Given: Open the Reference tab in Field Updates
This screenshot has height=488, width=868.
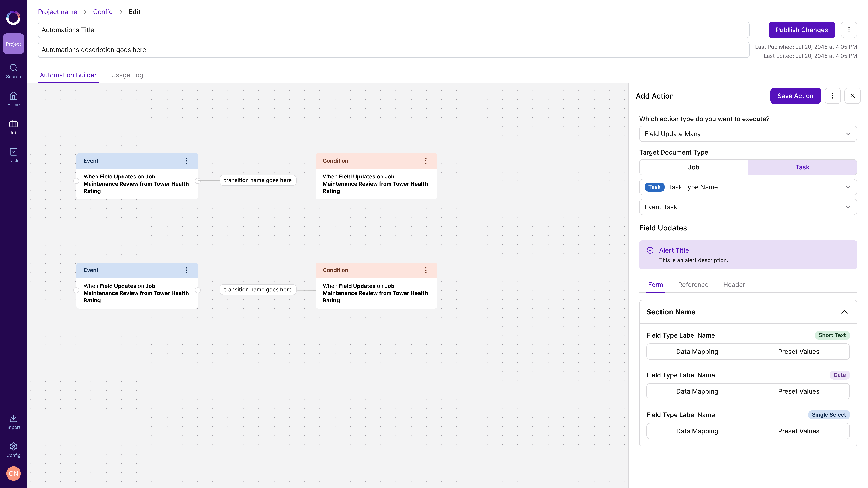Looking at the screenshot, I should 693,285.
